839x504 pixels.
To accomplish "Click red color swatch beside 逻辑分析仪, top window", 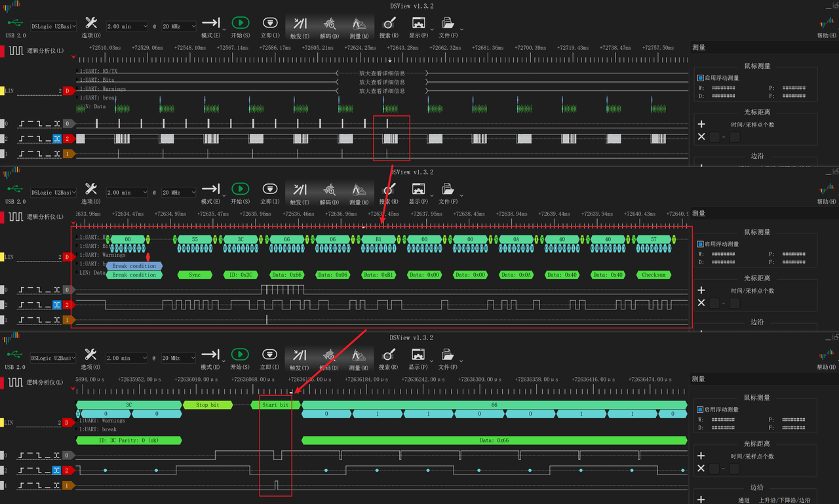I will tap(3, 50).
